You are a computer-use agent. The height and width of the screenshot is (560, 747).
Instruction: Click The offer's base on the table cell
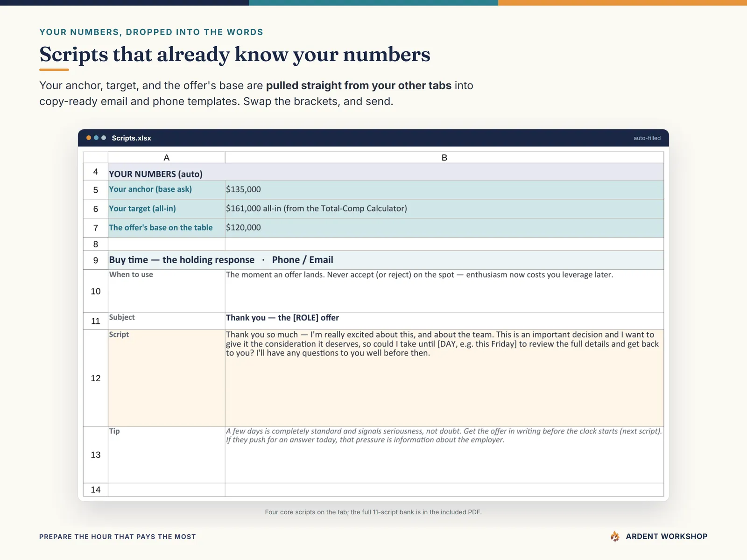click(x=166, y=228)
